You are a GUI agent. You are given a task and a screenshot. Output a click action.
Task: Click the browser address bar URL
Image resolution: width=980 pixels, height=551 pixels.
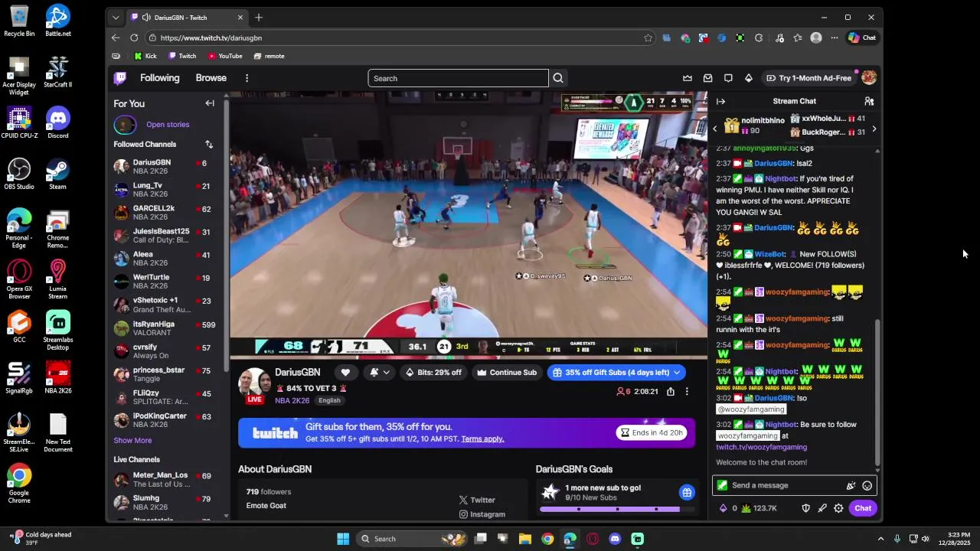point(211,37)
